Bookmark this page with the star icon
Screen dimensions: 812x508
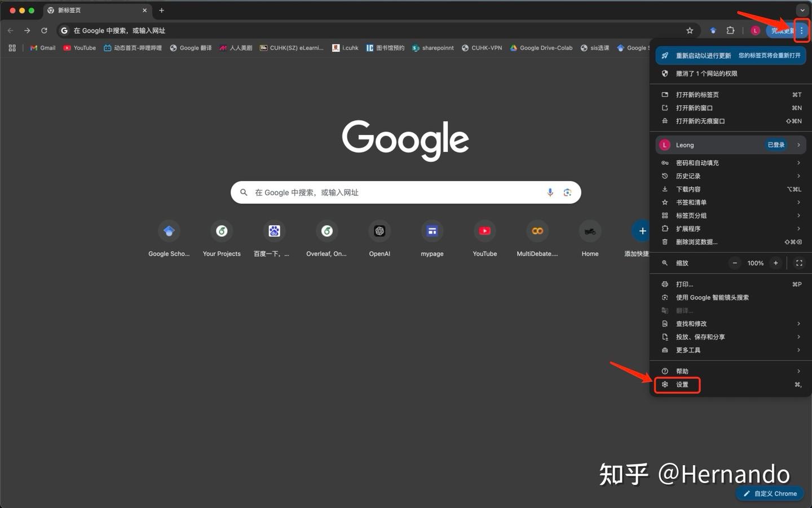tap(690, 30)
